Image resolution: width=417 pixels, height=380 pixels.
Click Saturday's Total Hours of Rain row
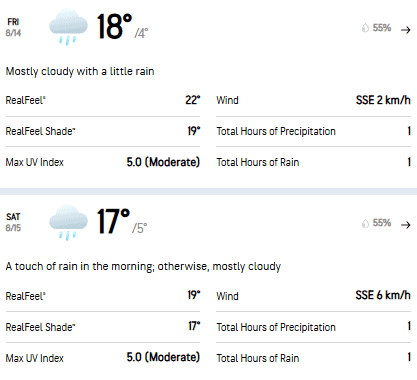pyautogui.click(x=313, y=358)
